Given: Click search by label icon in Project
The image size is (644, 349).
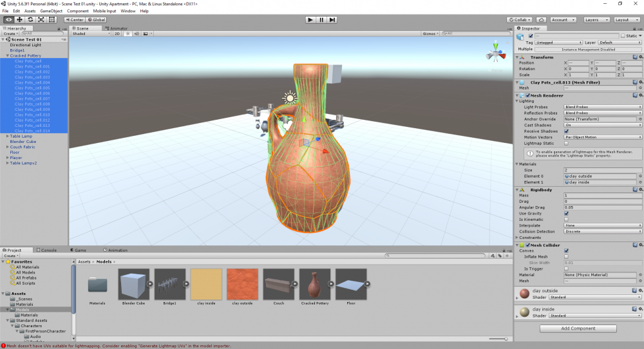Looking at the screenshot, I should 500,256.
